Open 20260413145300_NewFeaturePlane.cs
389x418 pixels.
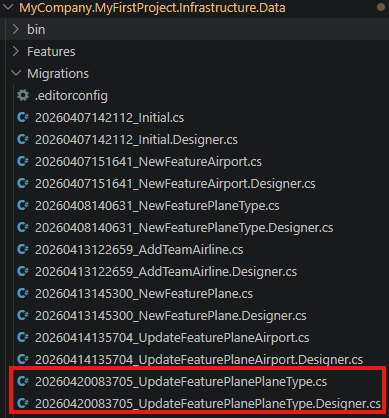pos(144,294)
